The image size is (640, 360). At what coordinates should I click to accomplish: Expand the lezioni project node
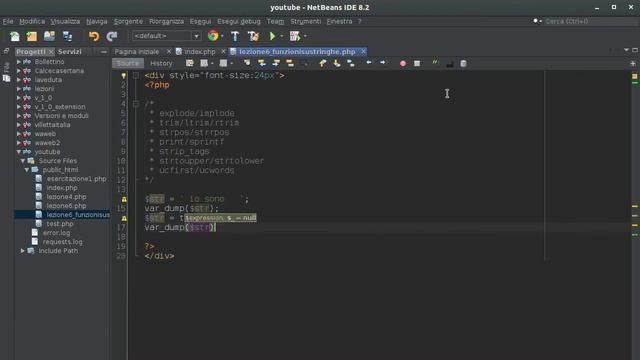pos(19,89)
